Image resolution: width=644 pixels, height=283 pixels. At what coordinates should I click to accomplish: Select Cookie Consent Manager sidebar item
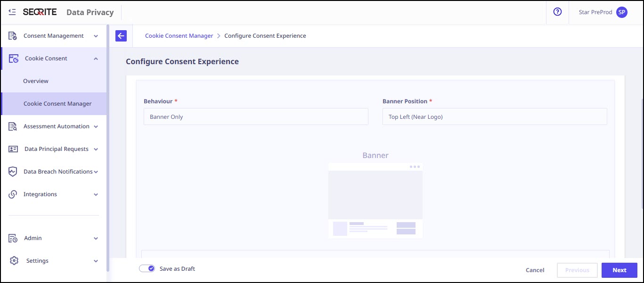tap(53, 104)
